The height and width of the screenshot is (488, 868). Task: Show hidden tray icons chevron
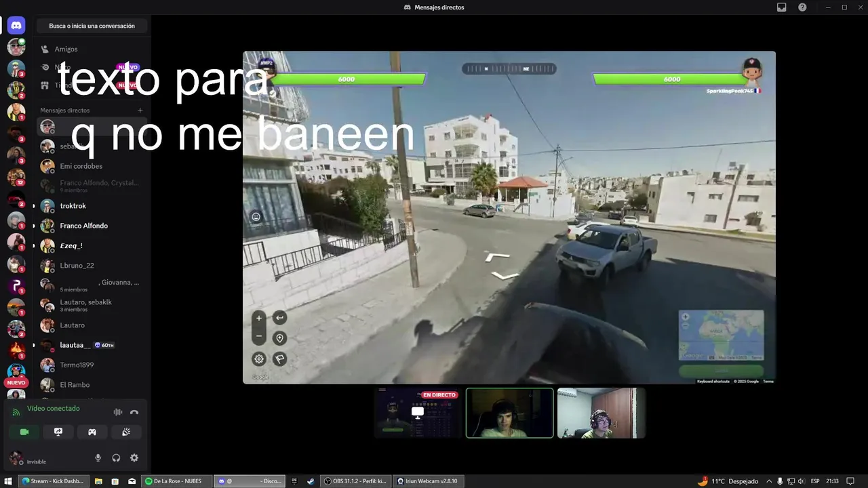(770, 481)
